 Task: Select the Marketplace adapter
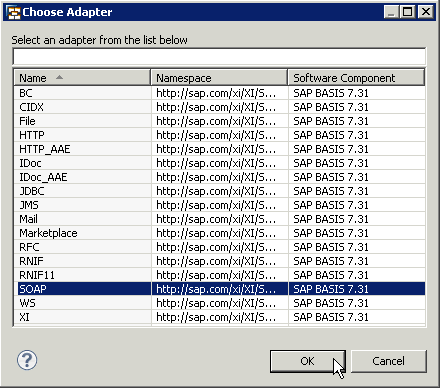coord(219,233)
